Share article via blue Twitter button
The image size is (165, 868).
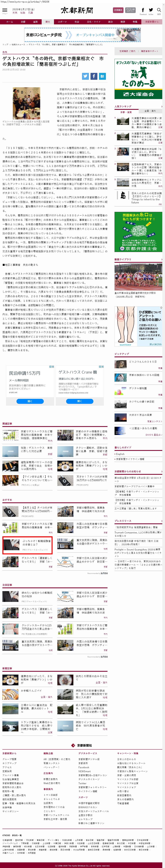click(x=85, y=76)
